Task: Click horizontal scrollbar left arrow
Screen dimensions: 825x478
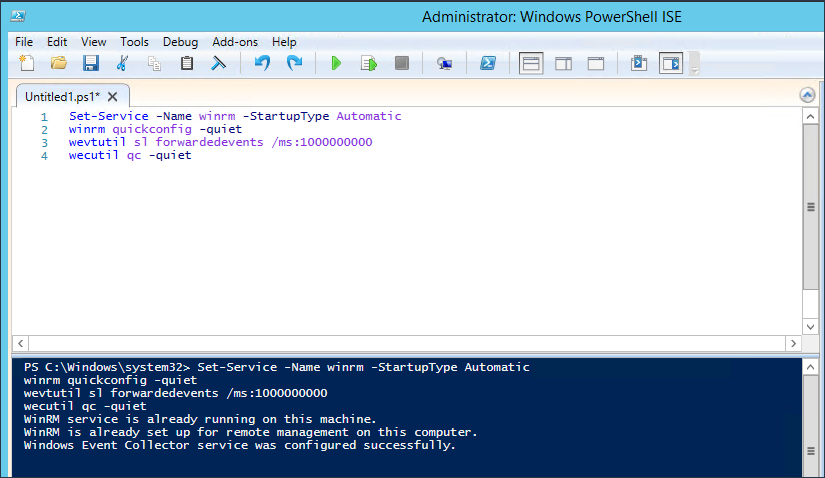Action: [21, 344]
